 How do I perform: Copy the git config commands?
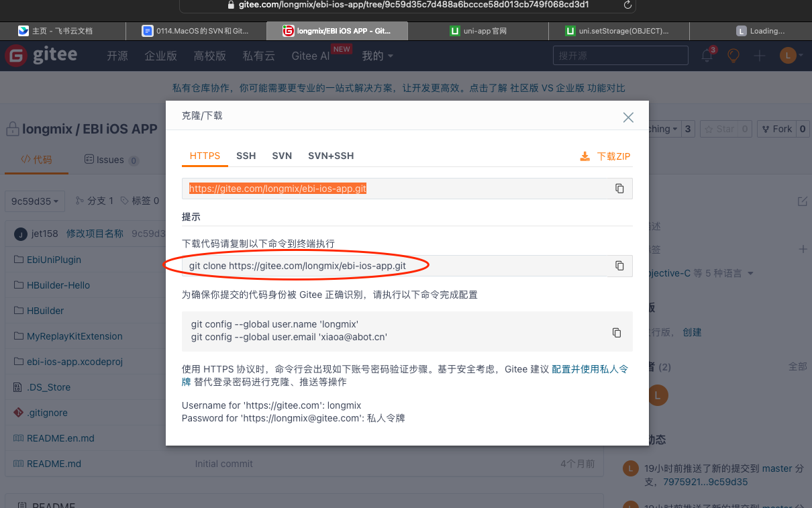click(617, 333)
